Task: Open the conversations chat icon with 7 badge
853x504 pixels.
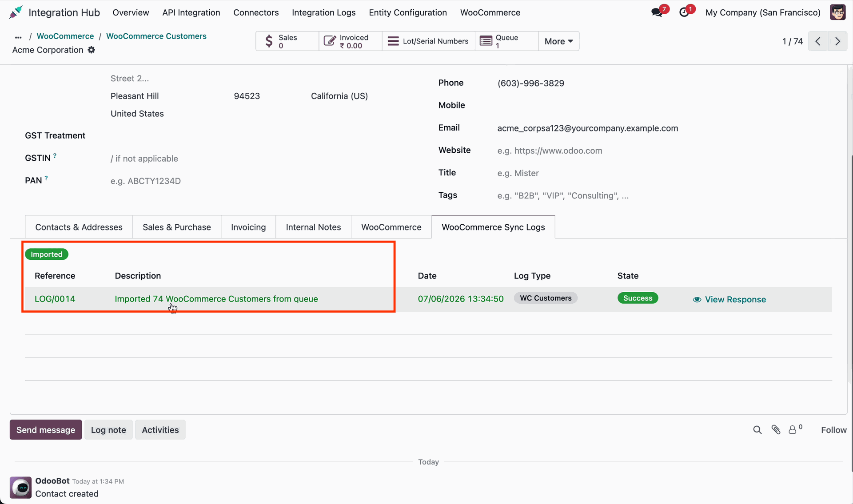Action: tap(657, 12)
